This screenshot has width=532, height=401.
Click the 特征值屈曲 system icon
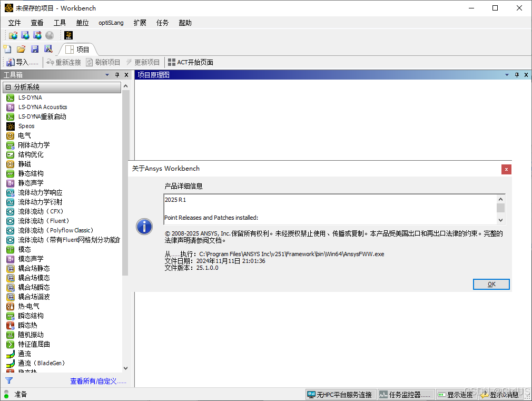tap(11, 345)
